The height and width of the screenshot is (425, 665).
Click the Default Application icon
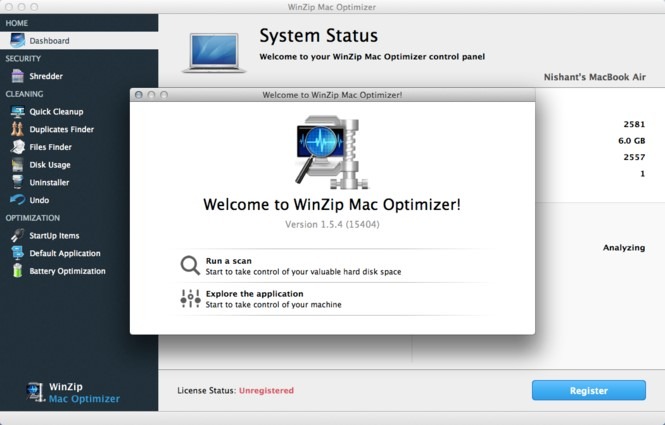pos(17,253)
